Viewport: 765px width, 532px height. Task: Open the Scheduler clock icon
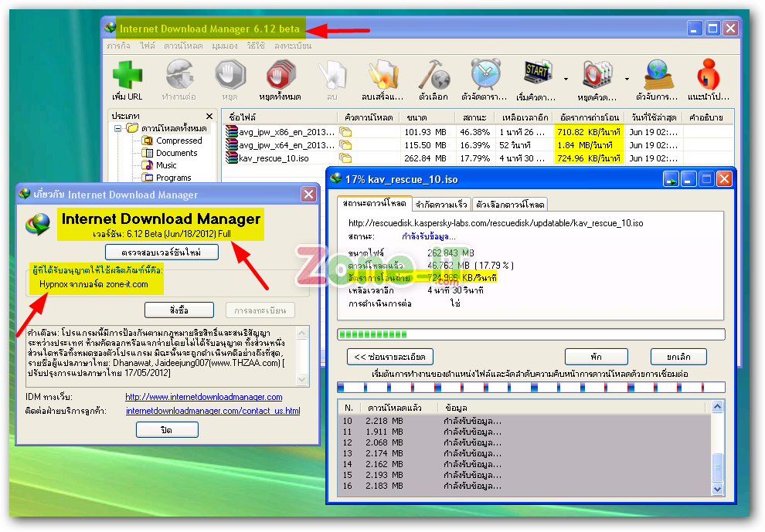tap(485, 75)
